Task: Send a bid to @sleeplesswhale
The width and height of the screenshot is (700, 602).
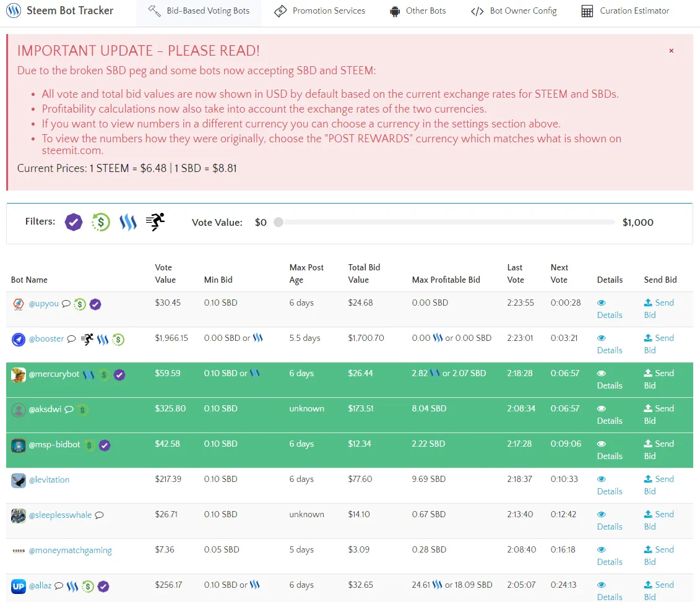Action: [659, 520]
